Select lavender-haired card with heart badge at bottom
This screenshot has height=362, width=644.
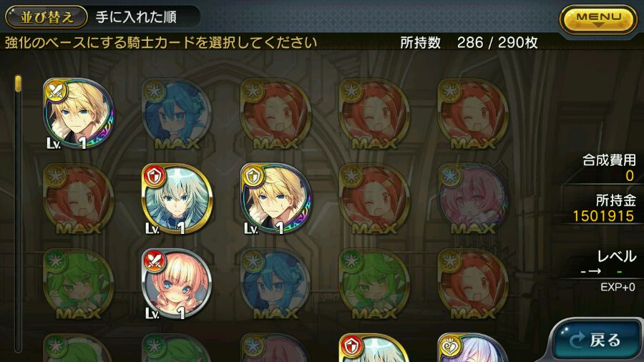[x=472, y=348]
